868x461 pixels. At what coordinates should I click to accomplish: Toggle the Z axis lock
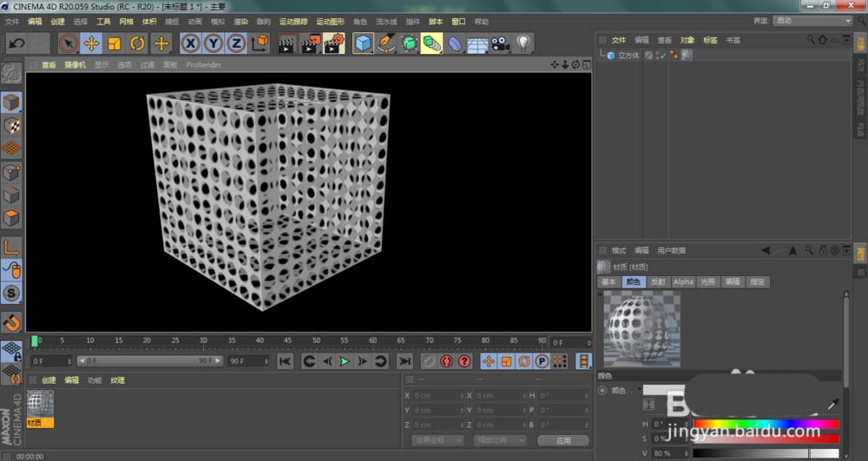[236, 43]
